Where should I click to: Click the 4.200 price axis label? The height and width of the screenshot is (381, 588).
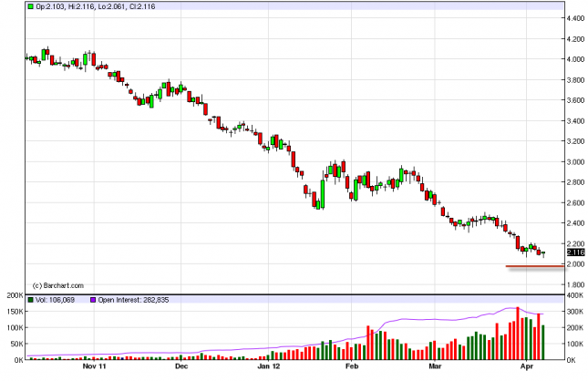575,39
